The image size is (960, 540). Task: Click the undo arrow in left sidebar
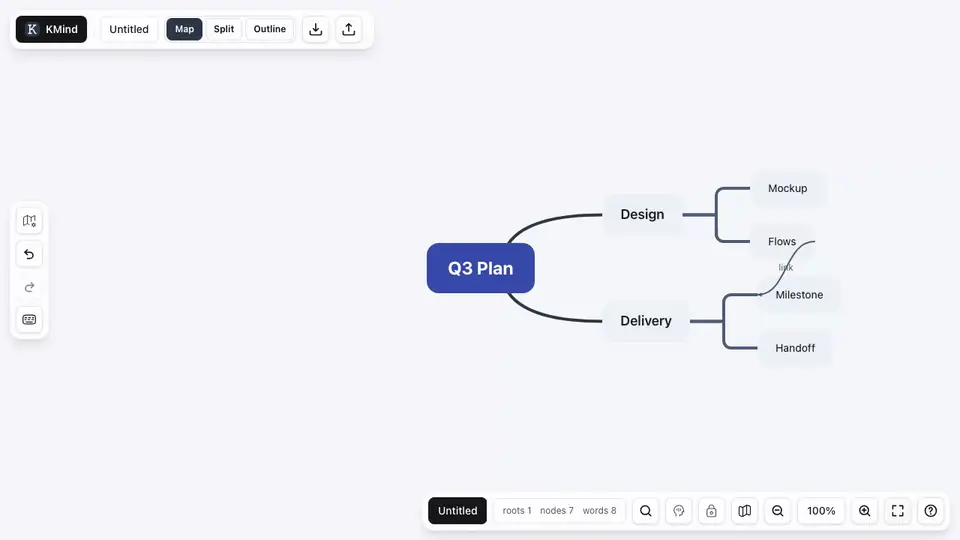[x=29, y=254]
